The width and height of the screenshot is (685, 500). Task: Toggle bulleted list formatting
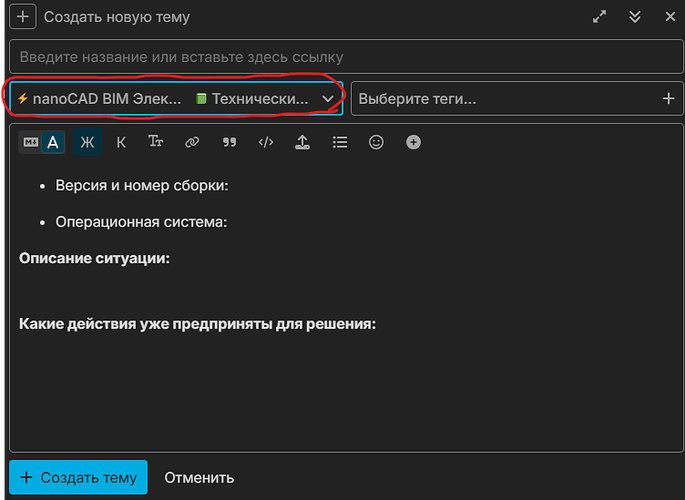340,142
